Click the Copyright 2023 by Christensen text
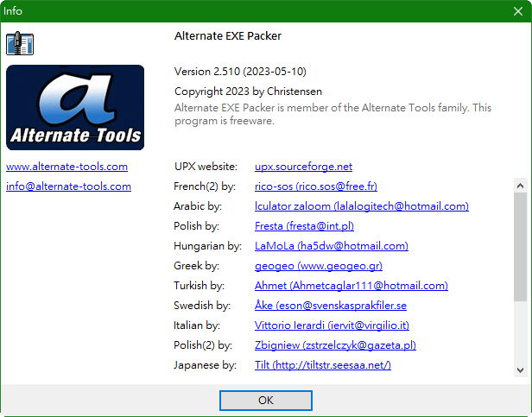 [248, 92]
